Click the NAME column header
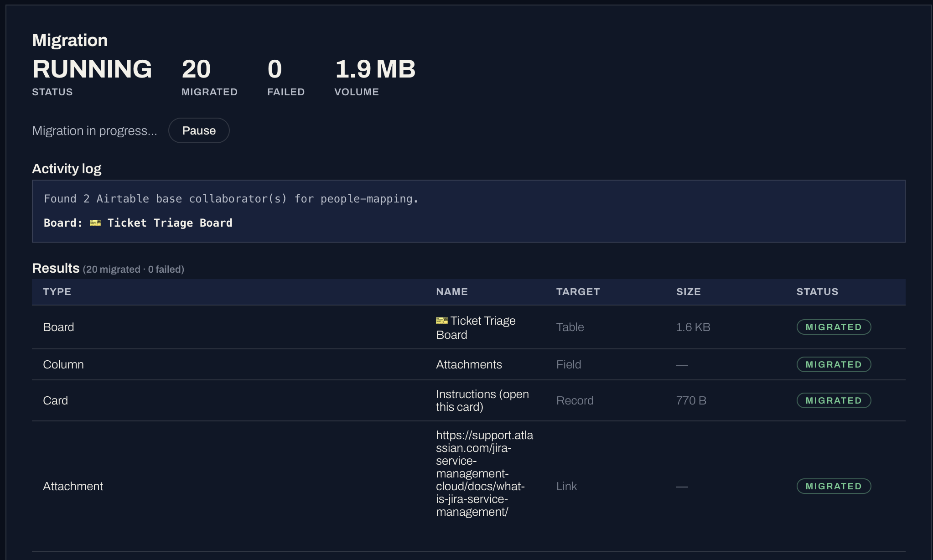This screenshot has height=560, width=933. [452, 292]
